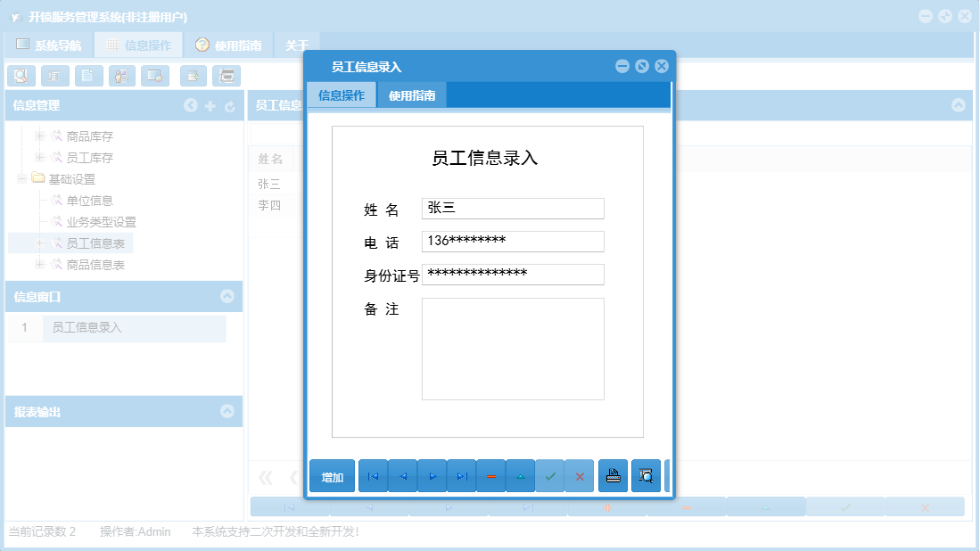The height and width of the screenshot is (551, 980).
Task: Open print using the printer icon
Action: point(613,476)
